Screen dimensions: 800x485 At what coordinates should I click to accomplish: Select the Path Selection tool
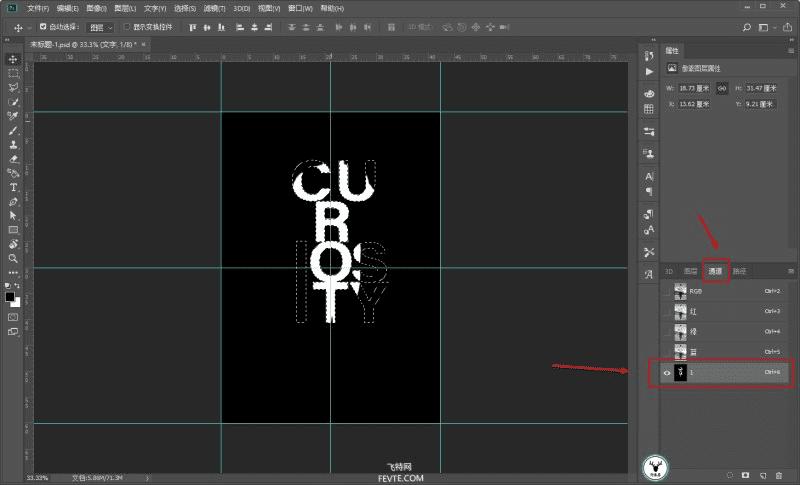13,216
